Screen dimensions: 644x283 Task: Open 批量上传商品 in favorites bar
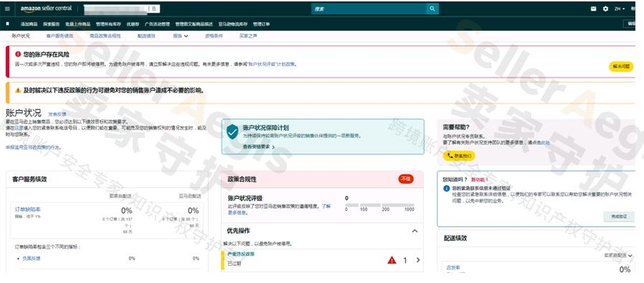[x=77, y=24]
